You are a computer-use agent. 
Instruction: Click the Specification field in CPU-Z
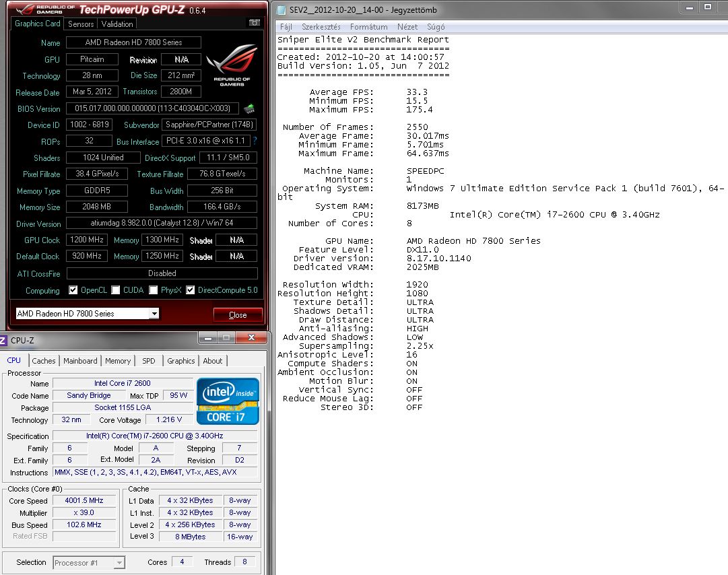[155, 436]
